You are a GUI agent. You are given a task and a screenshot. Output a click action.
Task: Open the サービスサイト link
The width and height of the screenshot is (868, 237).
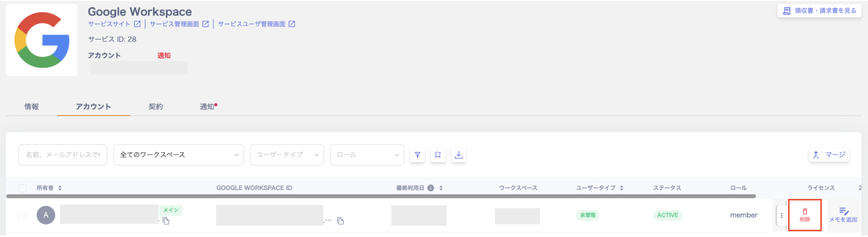coord(109,24)
